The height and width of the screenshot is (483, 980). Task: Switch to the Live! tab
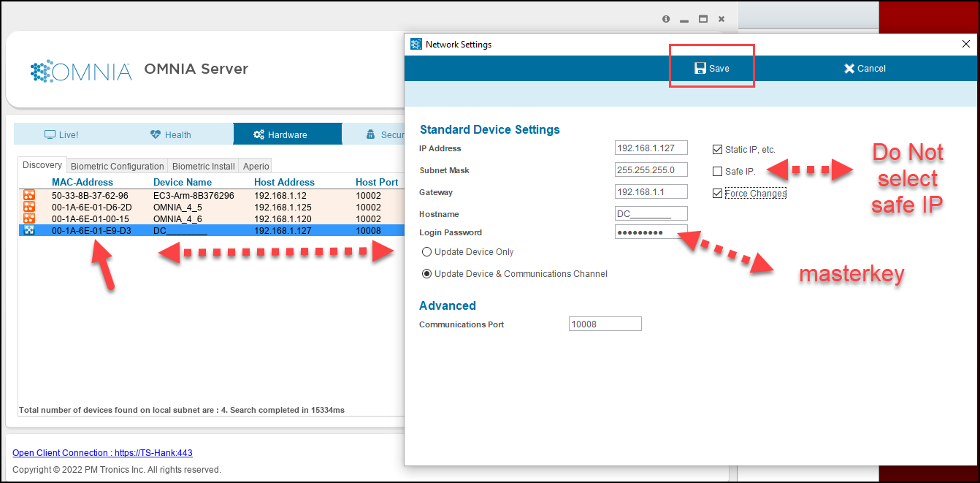click(x=61, y=134)
